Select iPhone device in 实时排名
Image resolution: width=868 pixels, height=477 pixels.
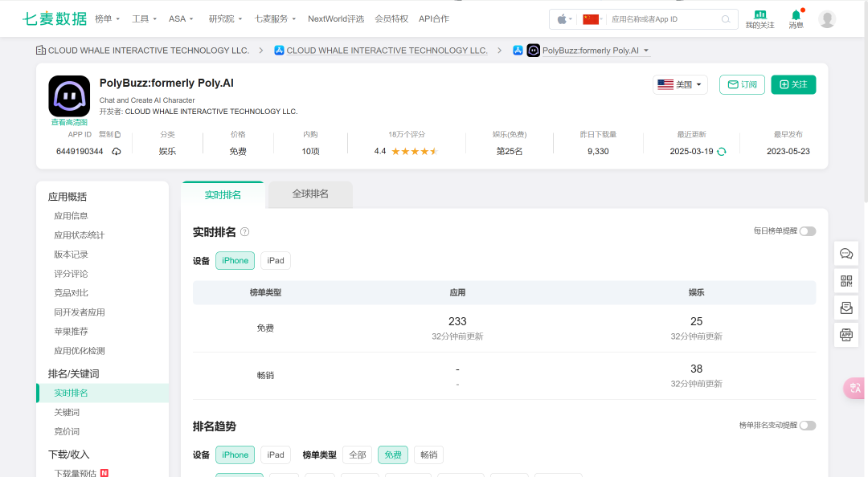pos(235,261)
